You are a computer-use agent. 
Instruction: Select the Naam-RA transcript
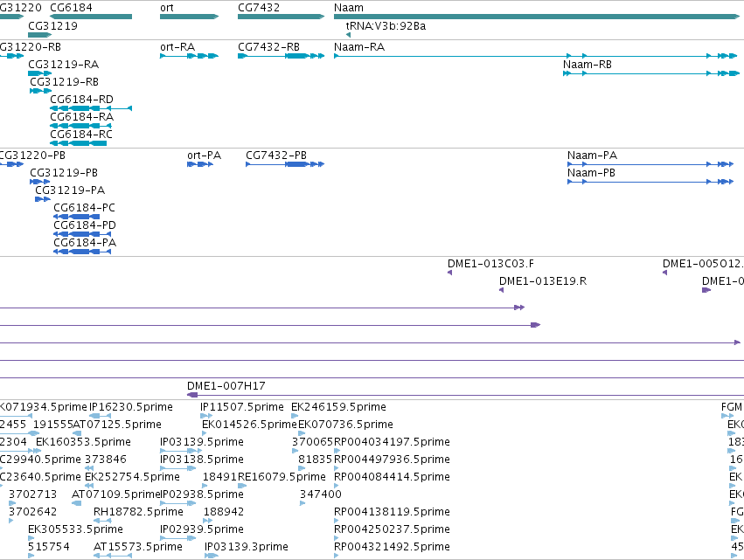click(535, 56)
